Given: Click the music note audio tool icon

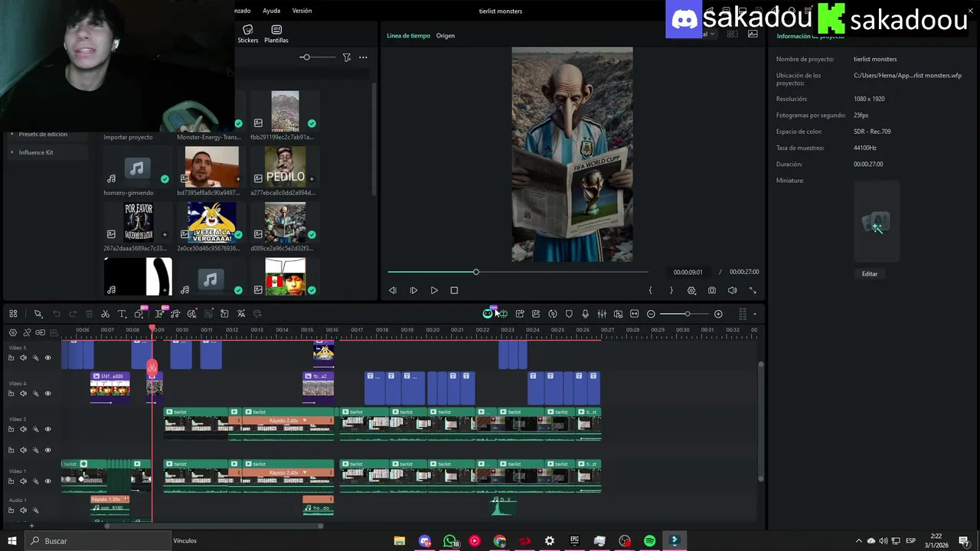Looking at the screenshot, I should [x=175, y=314].
